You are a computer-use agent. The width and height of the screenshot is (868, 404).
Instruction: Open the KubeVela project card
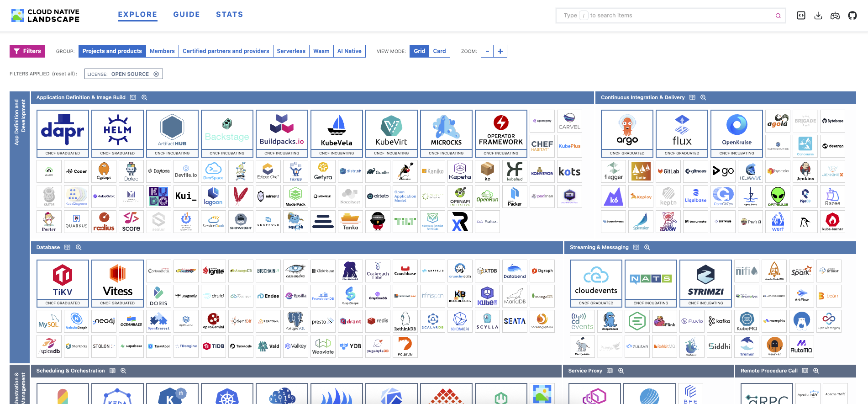(x=337, y=133)
